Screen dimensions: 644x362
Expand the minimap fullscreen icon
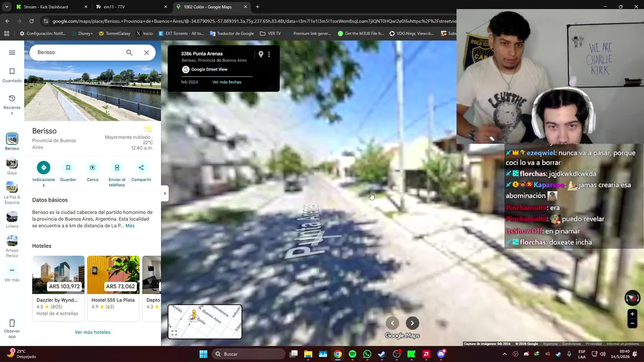[174, 333]
